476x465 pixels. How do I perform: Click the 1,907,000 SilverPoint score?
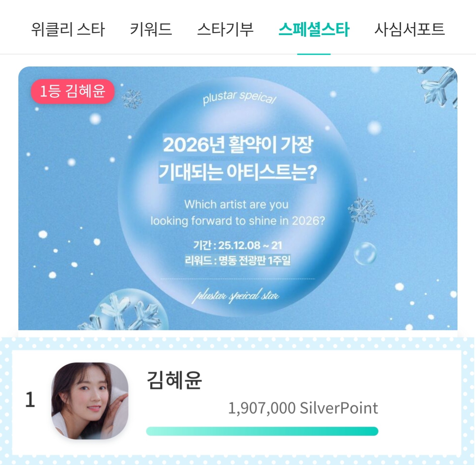click(x=303, y=408)
